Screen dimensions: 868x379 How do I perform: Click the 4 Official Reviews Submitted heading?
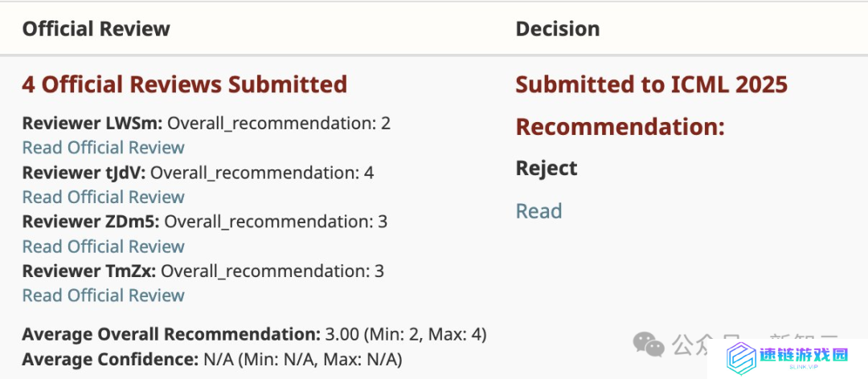184,84
